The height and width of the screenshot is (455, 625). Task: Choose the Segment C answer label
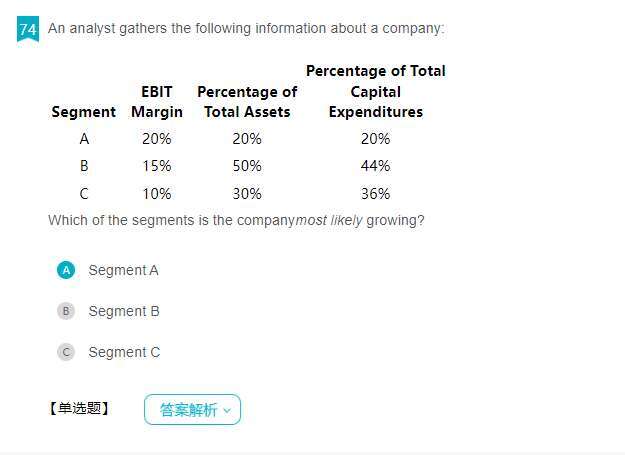[124, 352]
